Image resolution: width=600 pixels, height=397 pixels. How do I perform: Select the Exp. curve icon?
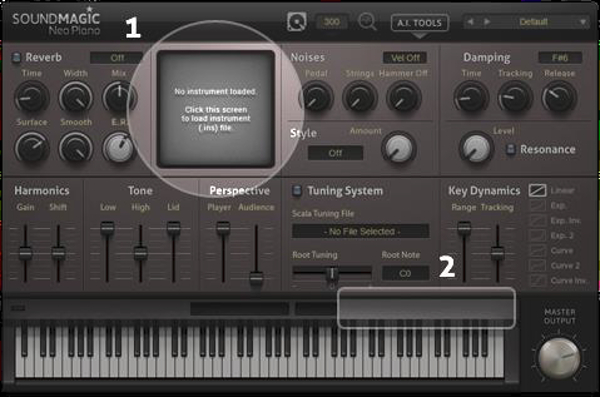tap(537, 206)
